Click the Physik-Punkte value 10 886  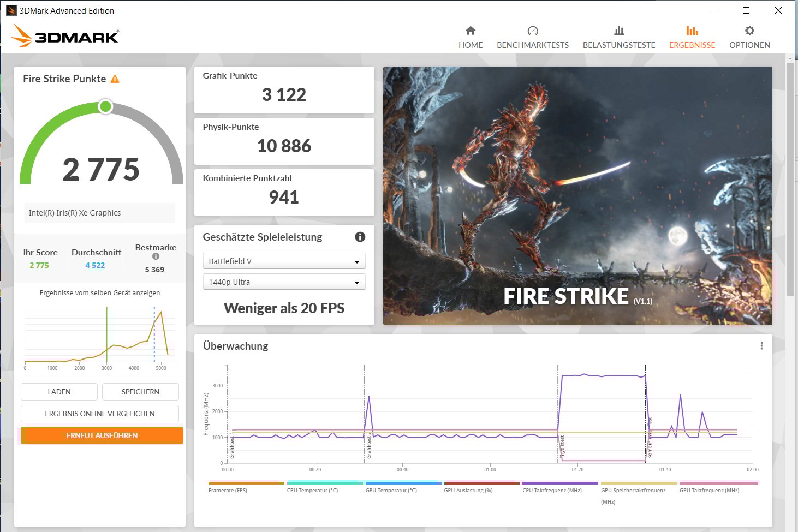click(x=284, y=146)
